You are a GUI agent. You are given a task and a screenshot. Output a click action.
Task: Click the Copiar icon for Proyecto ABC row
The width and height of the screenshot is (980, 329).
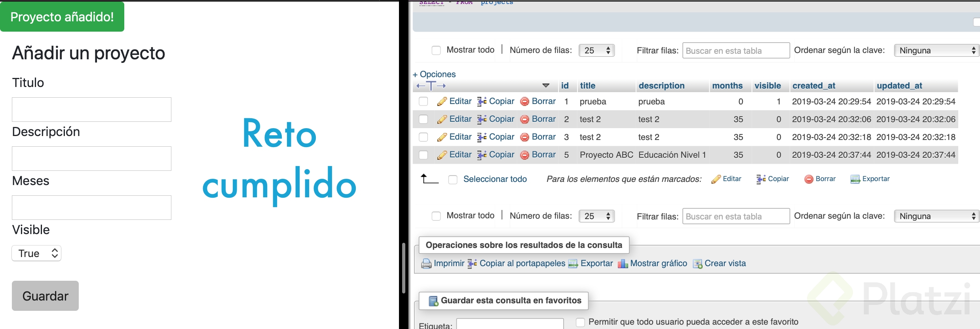[482, 155]
